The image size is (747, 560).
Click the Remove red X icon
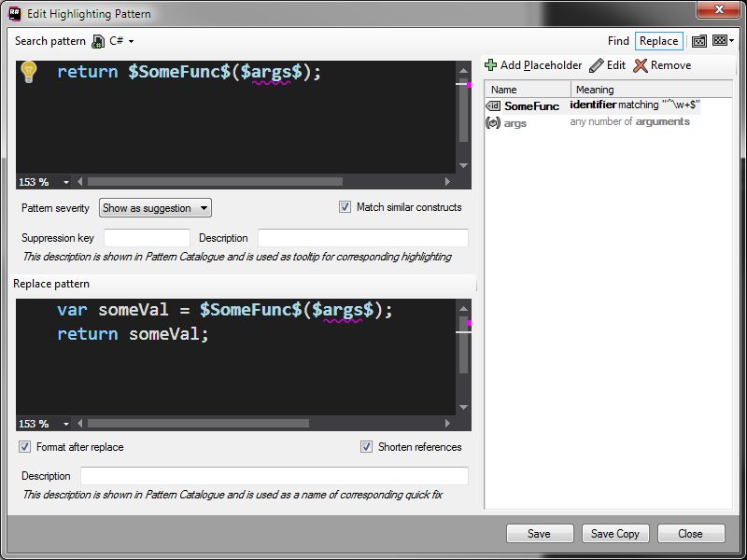tap(641, 65)
